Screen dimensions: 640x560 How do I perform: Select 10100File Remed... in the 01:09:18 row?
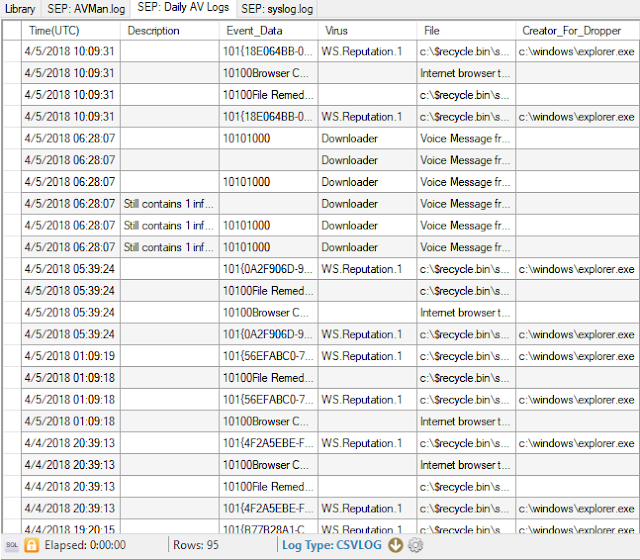pos(268,378)
